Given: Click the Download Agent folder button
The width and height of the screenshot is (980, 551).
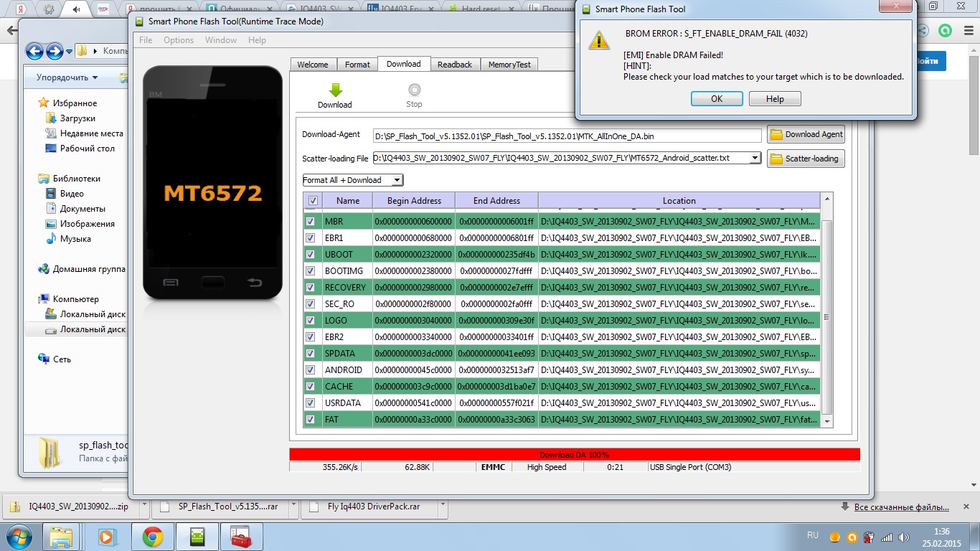Looking at the screenshot, I should tap(806, 134).
